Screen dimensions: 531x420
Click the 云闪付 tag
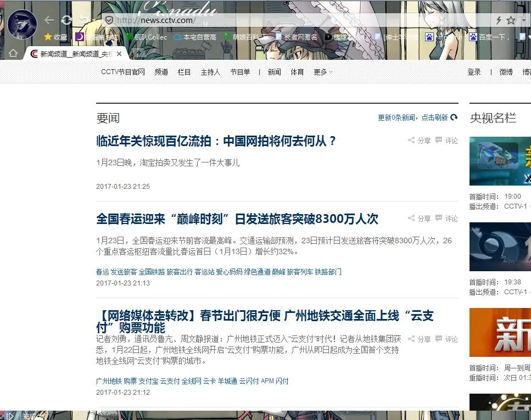click(249, 381)
